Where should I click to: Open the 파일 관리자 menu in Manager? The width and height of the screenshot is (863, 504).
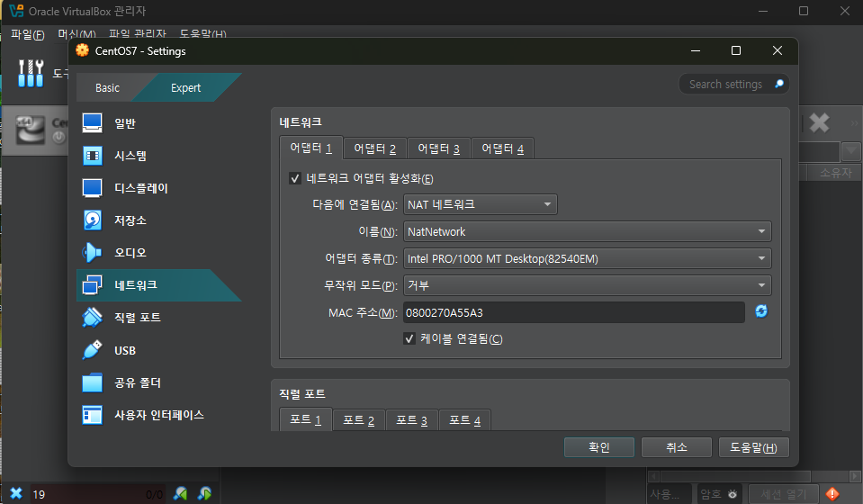coord(138,34)
